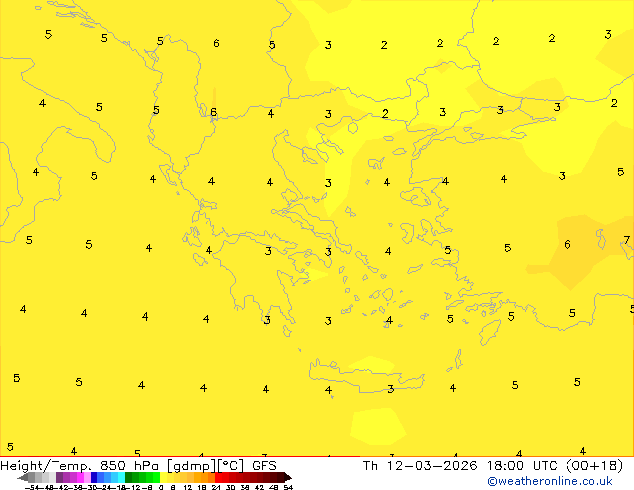
Task: Click the temperature value '7' at the map's right edge
Action: tap(627, 241)
